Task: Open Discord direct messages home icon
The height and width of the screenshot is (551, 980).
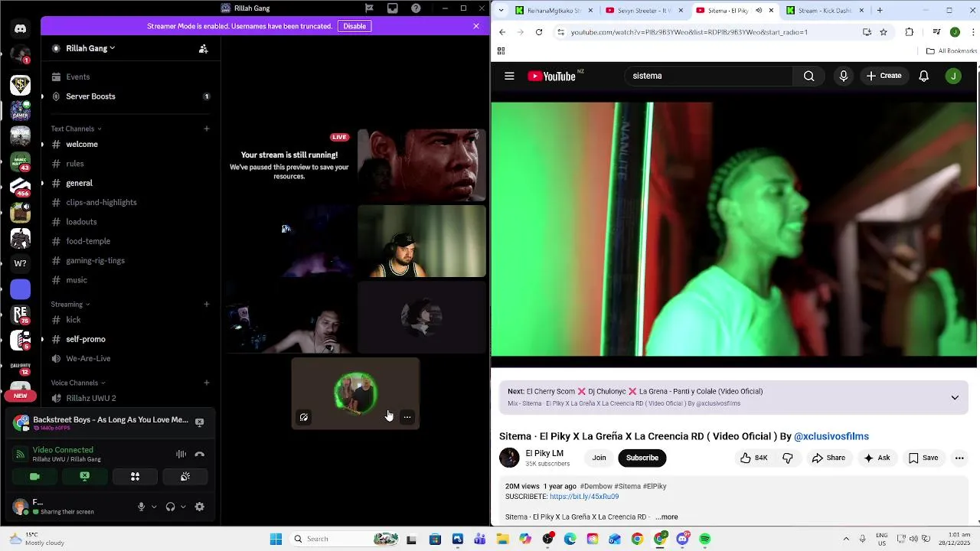Action: [x=21, y=29]
